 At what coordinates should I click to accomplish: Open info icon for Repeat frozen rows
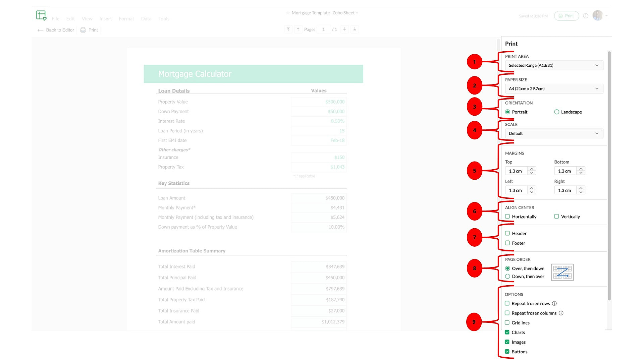tap(554, 303)
